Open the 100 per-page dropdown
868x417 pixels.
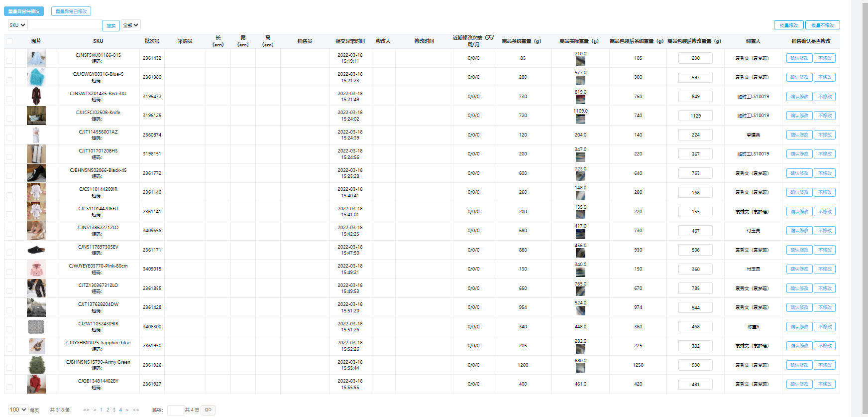[x=18, y=410]
